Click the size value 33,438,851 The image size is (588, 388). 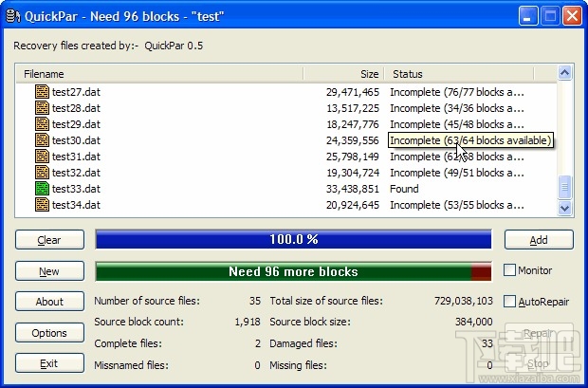(x=353, y=189)
